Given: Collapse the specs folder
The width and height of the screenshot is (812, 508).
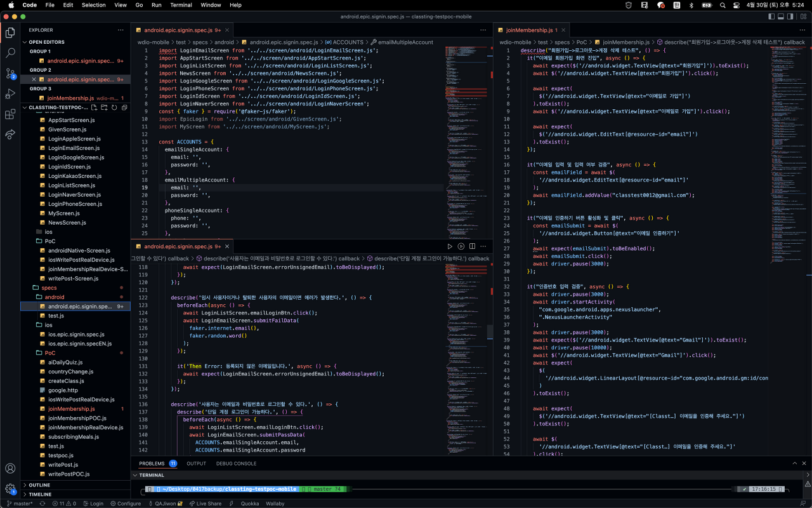Looking at the screenshot, I should 75,288.
